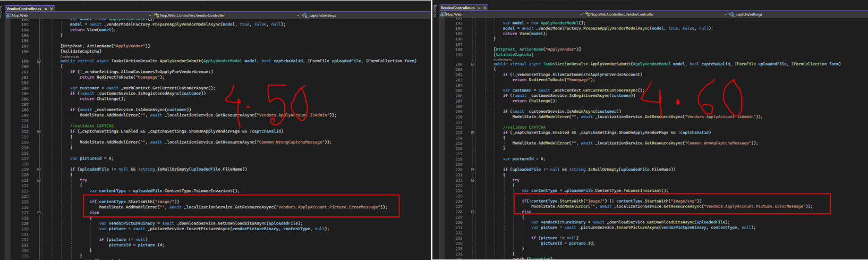Click Challenge() call on line 207, right editor
Screen dimensions: 868x260
542,100
